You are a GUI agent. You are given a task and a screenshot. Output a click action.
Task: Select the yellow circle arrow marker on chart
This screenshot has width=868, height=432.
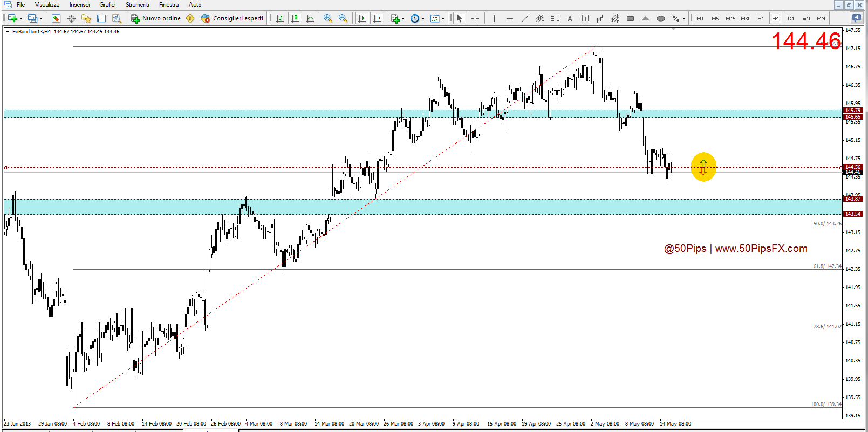[703, 167]
